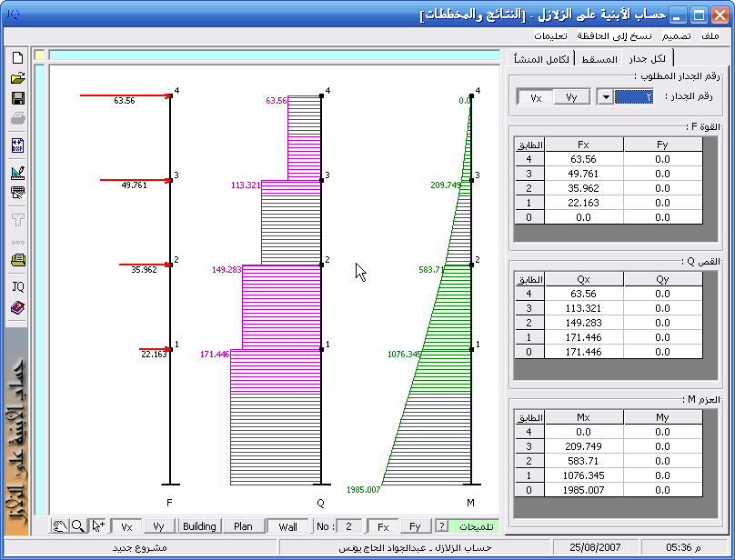Viewport: 735px width, 560px height.
Task: Click the DXF export icon
Action: tap(17, 145)
